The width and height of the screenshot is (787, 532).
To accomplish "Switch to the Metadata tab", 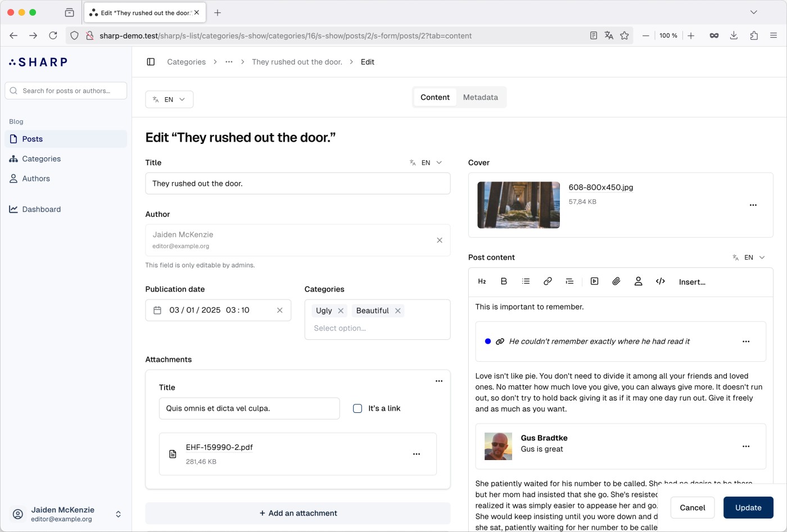I will [x=480, y=97].
